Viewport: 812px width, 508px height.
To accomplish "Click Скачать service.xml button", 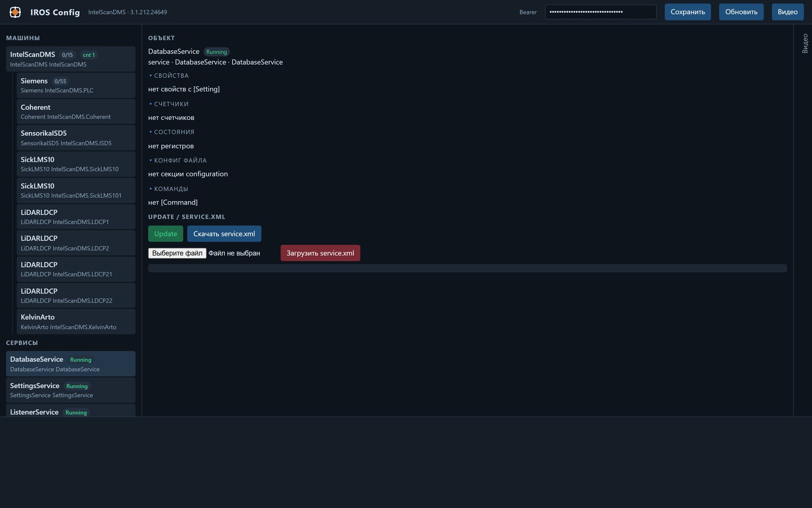I will [224, 234].
